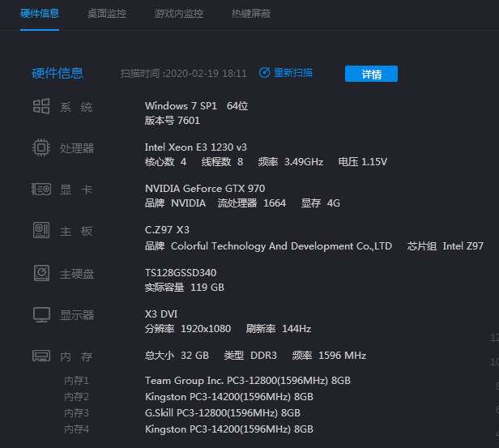This screenshot has height=448, width=499.
Task: Click the 总大小 32 GB value
Action: click(x=177, y=356)
